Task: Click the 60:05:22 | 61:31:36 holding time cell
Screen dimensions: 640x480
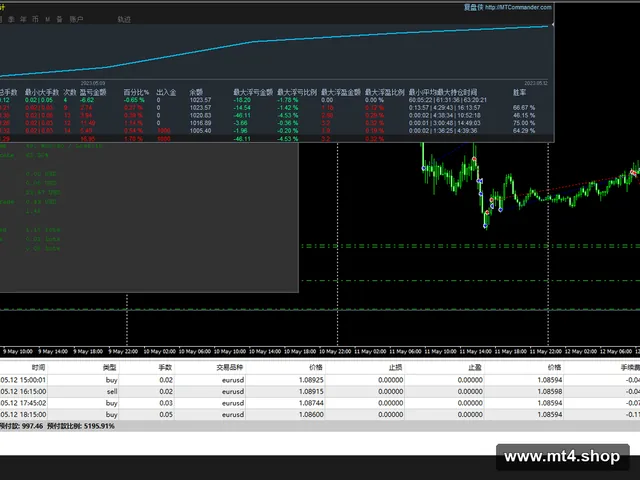Action: 447,100
